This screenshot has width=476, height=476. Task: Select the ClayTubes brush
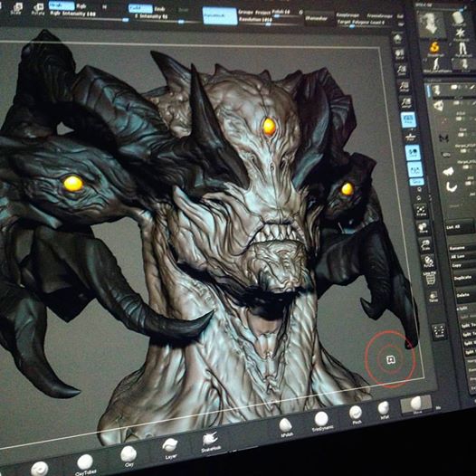click(x=85, y=465)
